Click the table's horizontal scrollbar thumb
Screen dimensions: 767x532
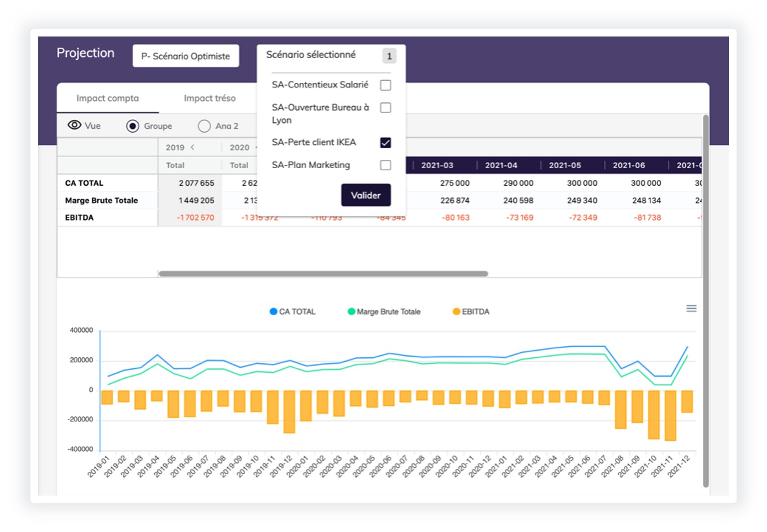point(324,274)
